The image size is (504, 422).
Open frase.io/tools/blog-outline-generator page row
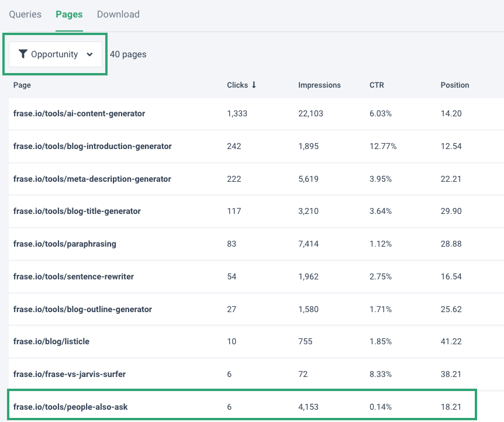point(256,310)
